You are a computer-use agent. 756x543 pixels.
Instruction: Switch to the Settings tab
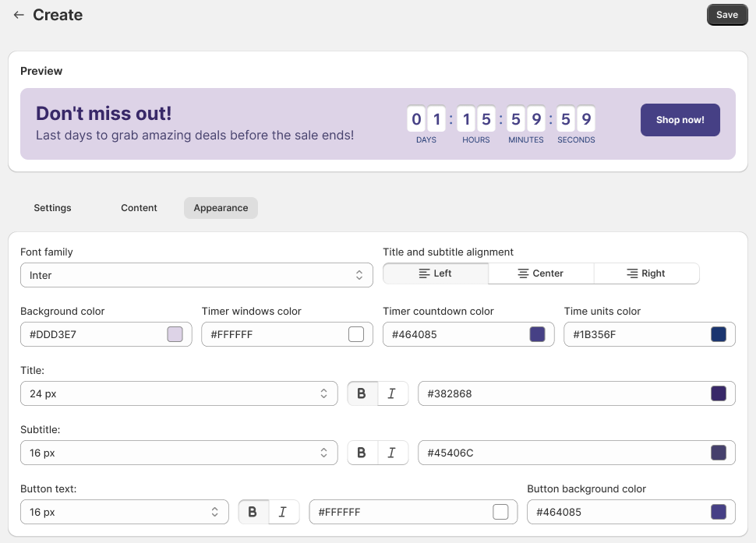click(x=52, y=208)
